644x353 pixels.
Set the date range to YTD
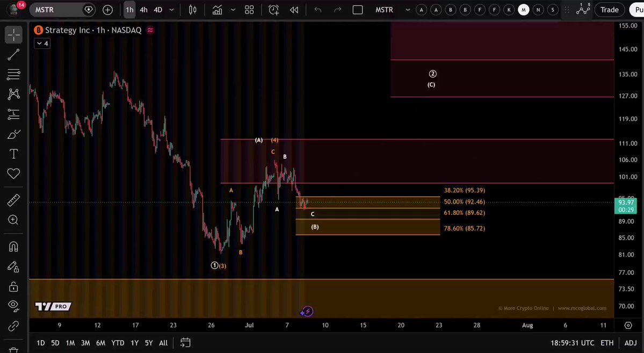118,343
